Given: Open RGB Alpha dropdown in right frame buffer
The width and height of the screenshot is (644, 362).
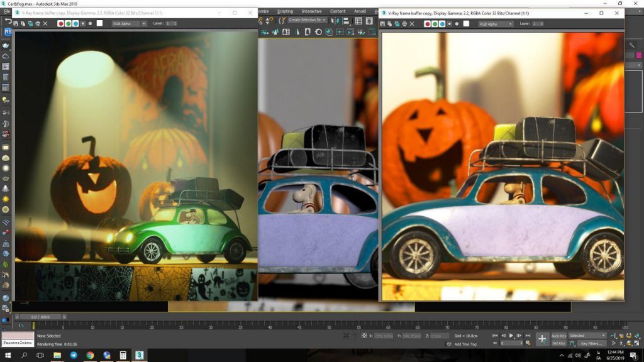Looking at the screenshot, I should [x=495, y=24].
